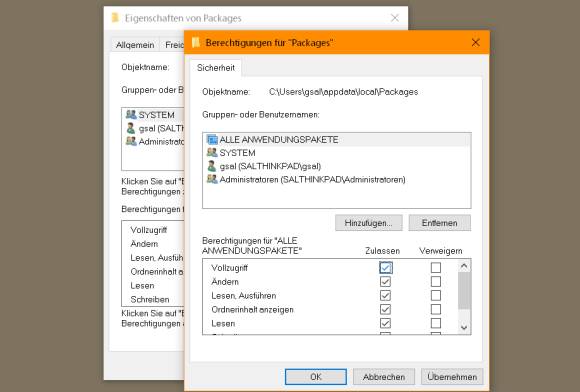Click the permissions list scrollbar thumb
Image resolution: width=580 pixels, height=392 pixels.
click(x=464, y=291)
